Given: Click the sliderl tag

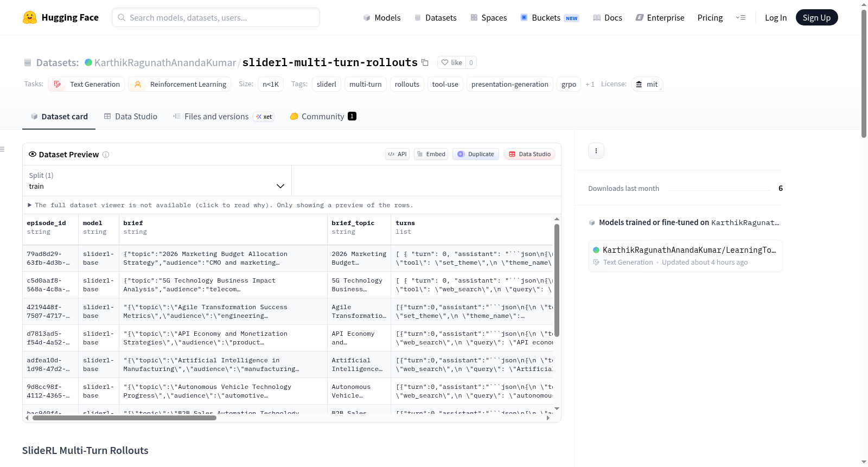Looking at the screenshot, I should (x=327, y=84).
